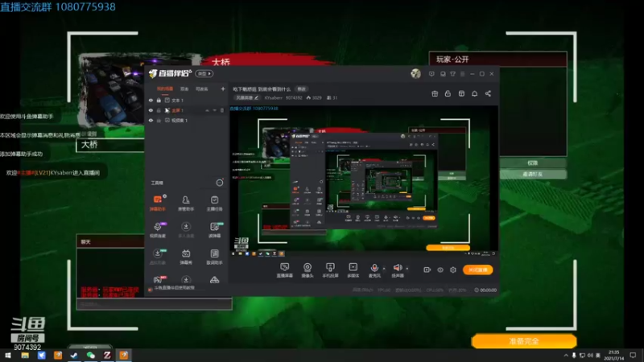
Task: Toggle lock on 文本 1 source
Action: coord(159,100)
